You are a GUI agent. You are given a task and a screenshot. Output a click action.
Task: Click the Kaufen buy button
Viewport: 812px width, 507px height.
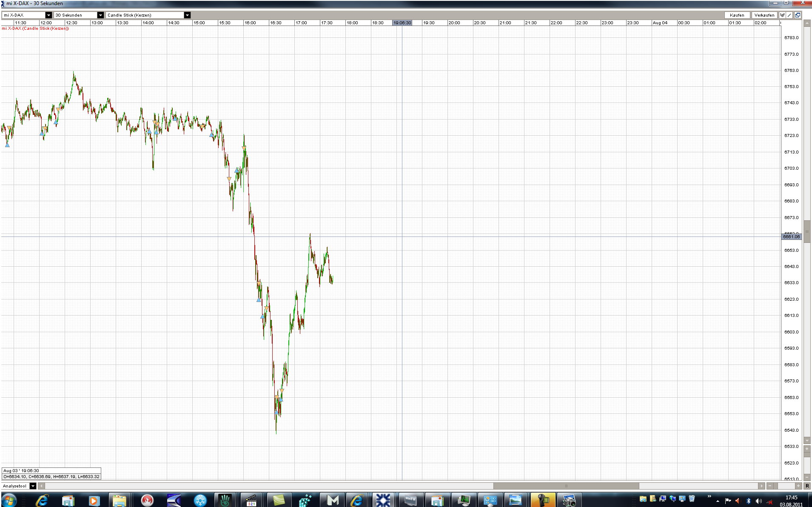[x=737, y=15]
